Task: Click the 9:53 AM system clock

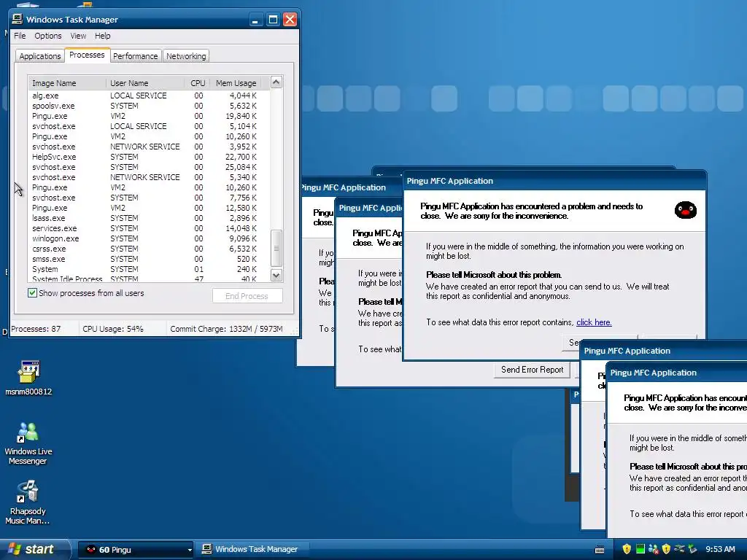Action: 720,549
